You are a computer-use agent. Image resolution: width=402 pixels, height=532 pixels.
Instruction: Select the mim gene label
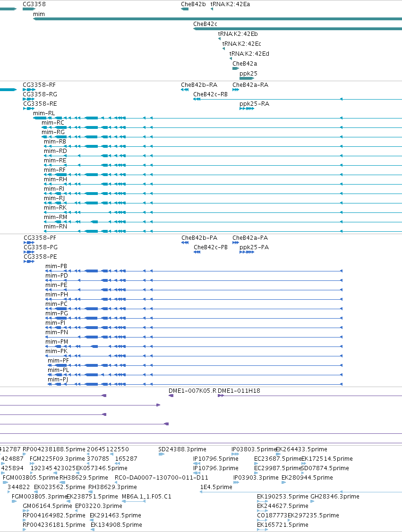click(x=39, y=14)
